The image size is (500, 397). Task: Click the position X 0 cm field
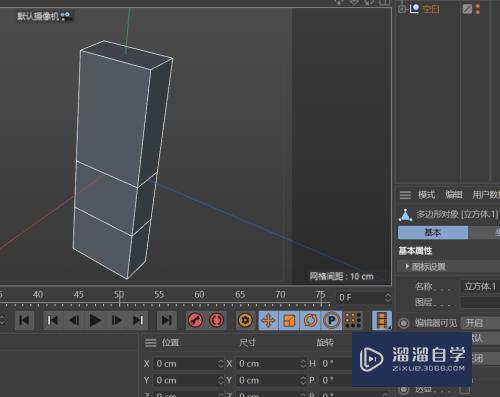(x=186, y=364)
